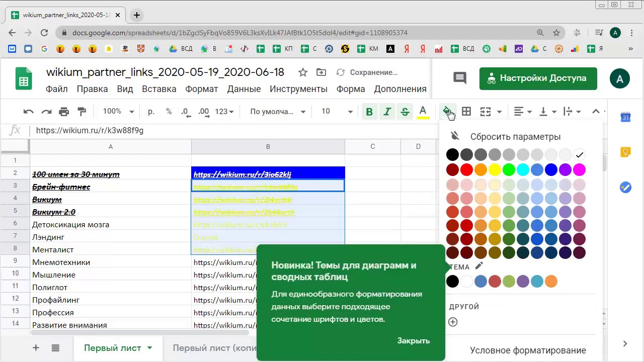Image resolution: width=644 pixels, height=362 pixels.
Task: Format as percent
Action: 169,112
